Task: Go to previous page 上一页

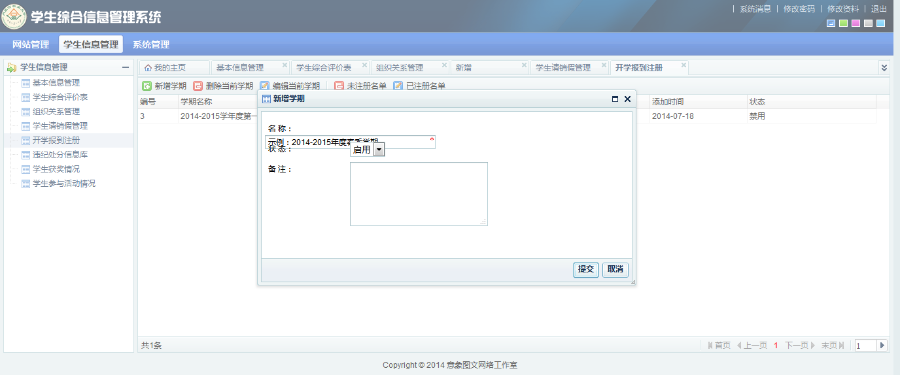Action: 752,345
